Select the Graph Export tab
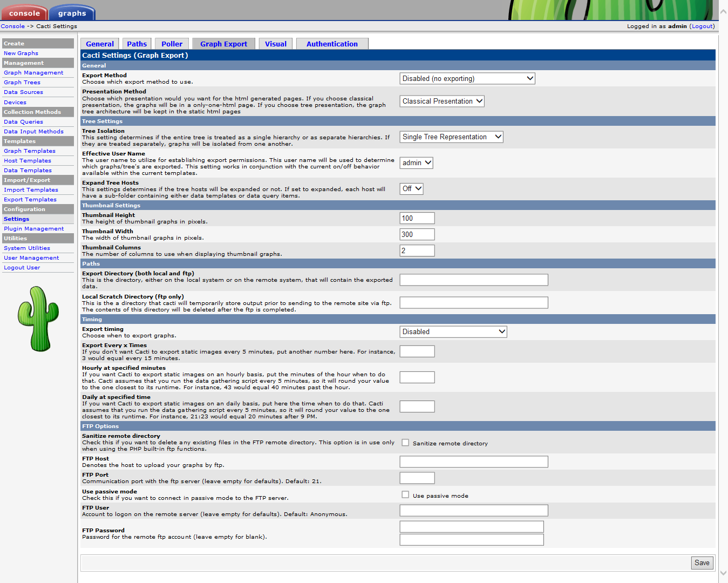This screenshot has width=728, height=583. pos(223,44)
